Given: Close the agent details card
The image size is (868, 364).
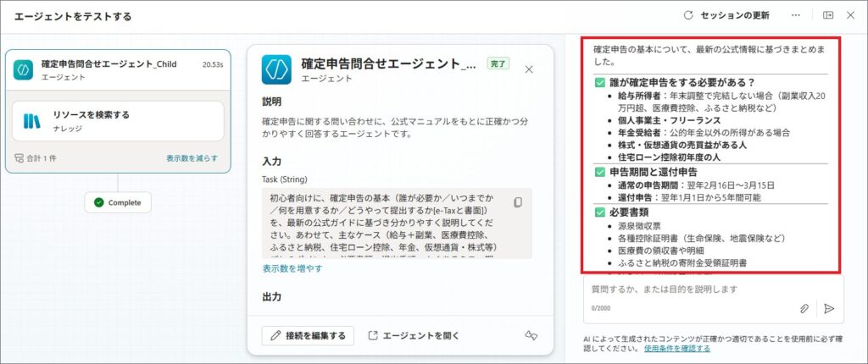Looking at the screenshot, I should [529, 69].
